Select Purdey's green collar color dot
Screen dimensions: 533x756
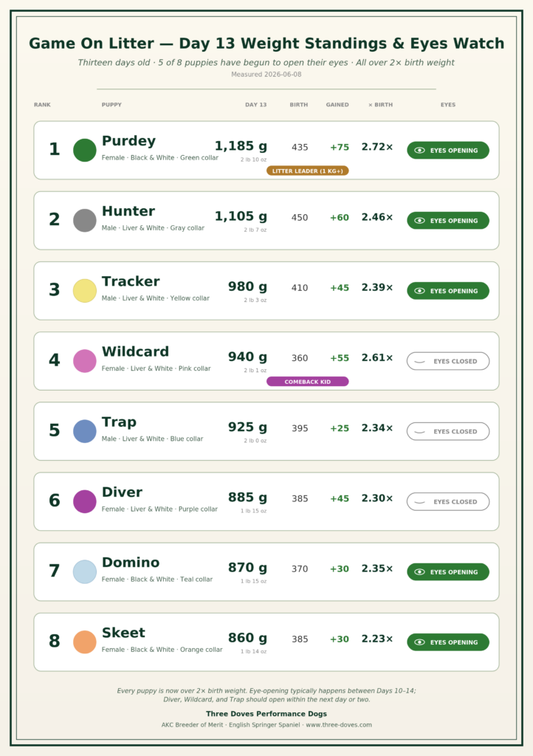tap(85, 151)
